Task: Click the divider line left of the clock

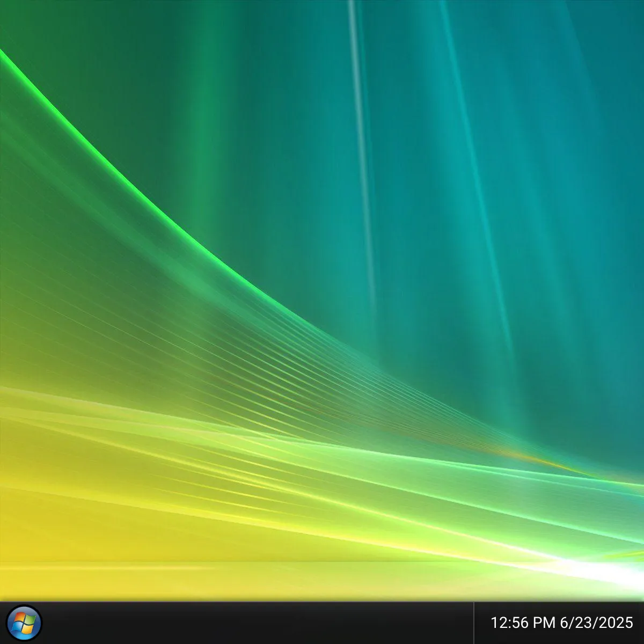Action: (x=473, y=623)
